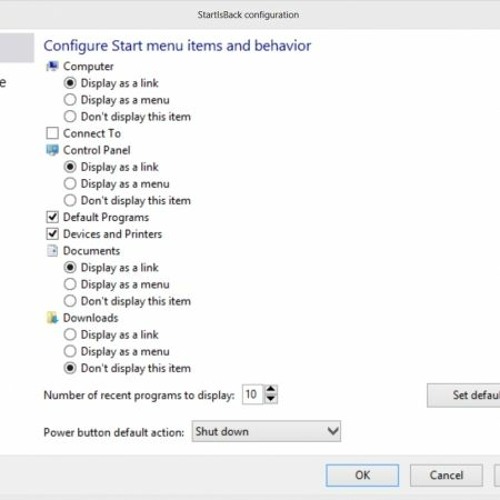Open the Power button action dropdown
This screenshot has width=500, height=500.
(266, 431)
